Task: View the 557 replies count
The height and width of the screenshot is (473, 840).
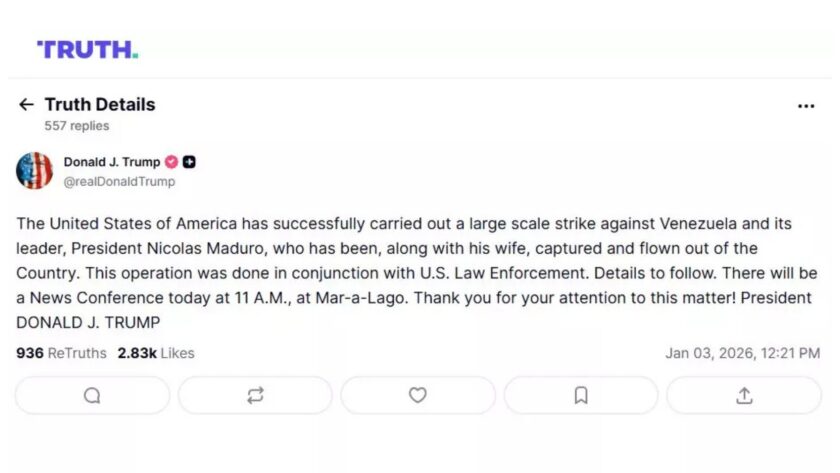Action: pos(77,126)
